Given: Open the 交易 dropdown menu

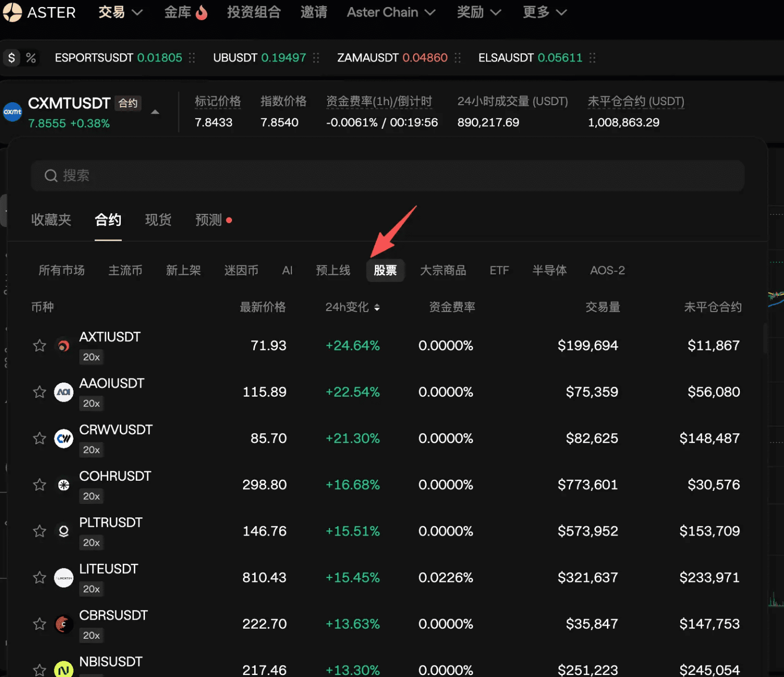Looking at the screenshot, I should (120, 12).
